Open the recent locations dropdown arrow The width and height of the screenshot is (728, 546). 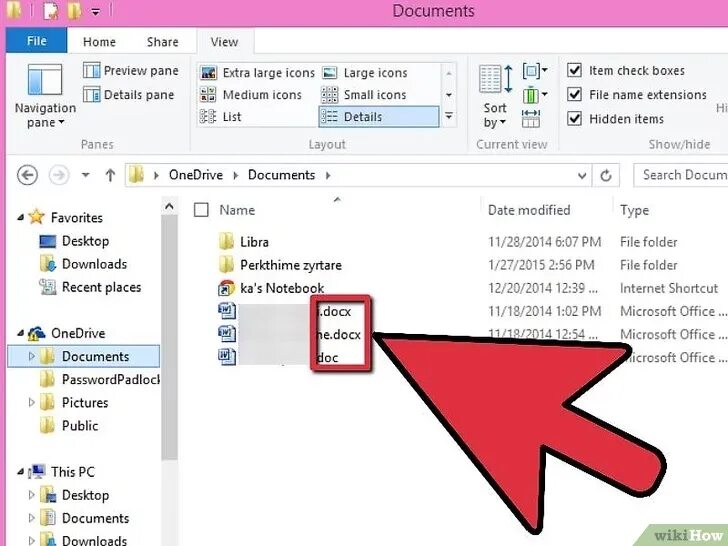(x=85, y=175)
